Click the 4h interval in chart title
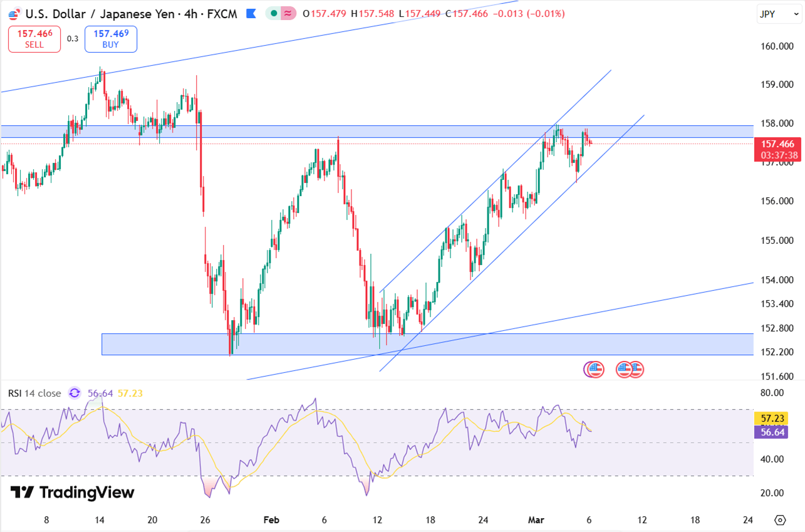The width and height of the screenshot is (805, 532). (x=185, y=13)
